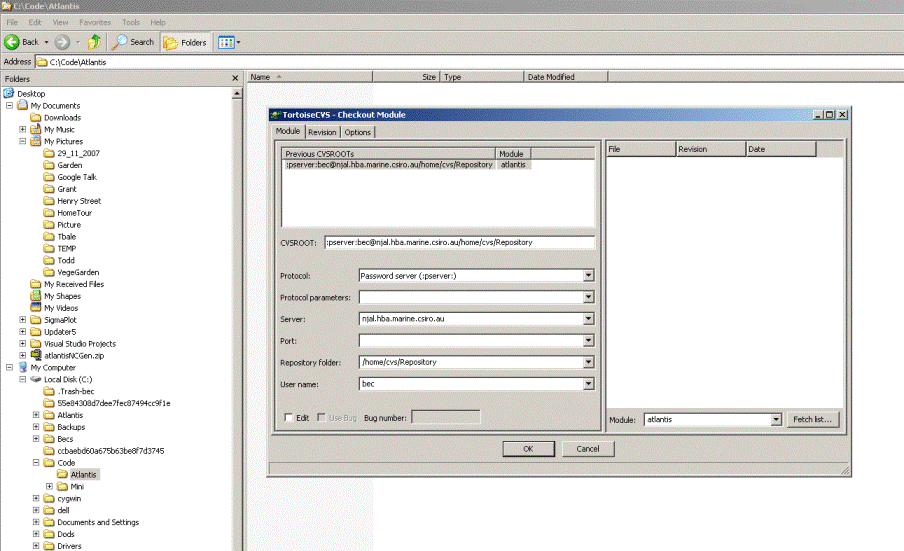
Task: Select the previous CVSROOT pserver entry
Action: coord(389,164)
